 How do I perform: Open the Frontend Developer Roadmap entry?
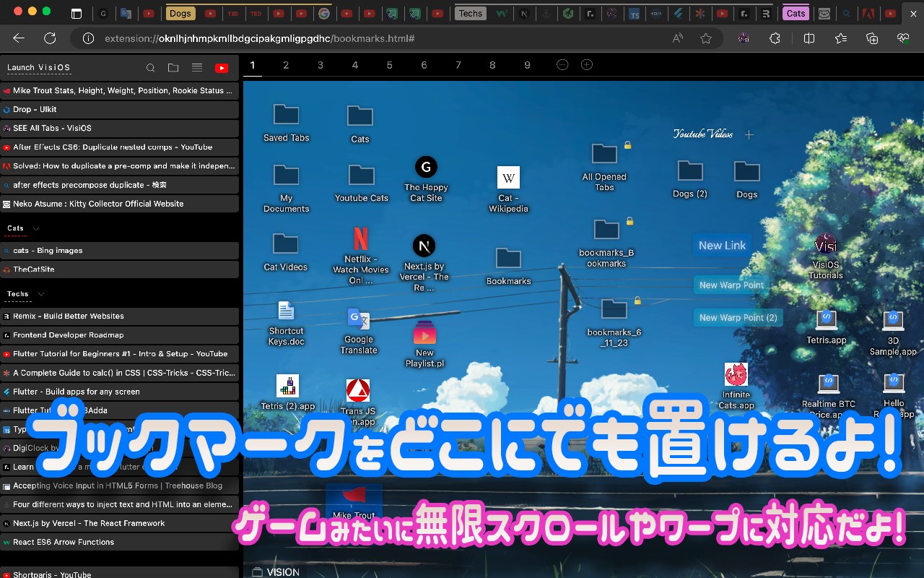(x=119, y=335)
